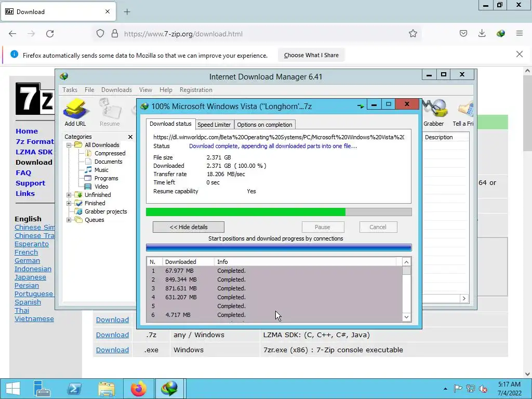Reload the page in Firefox
The image size is (532, 399).
point(50,34)
